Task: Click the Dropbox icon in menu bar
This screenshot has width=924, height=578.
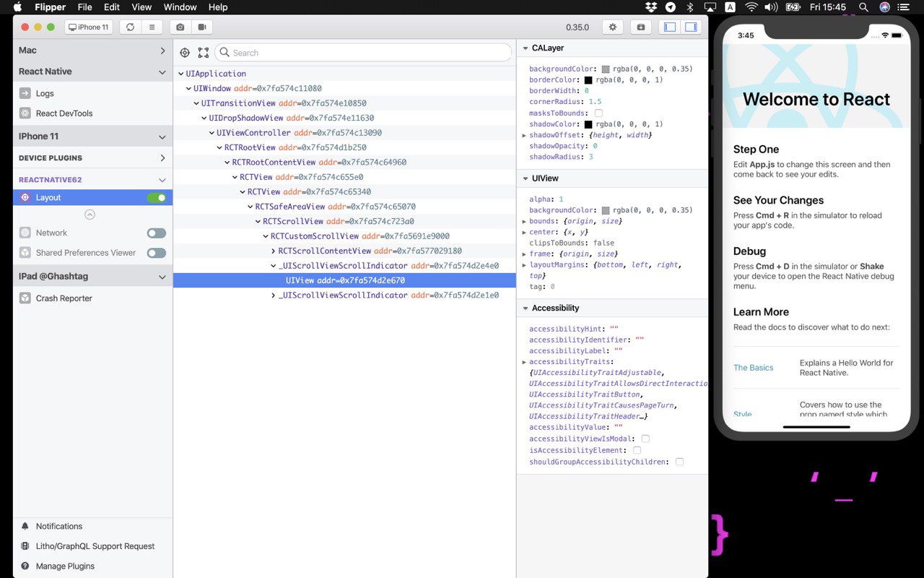Action: tap(651, 7)
